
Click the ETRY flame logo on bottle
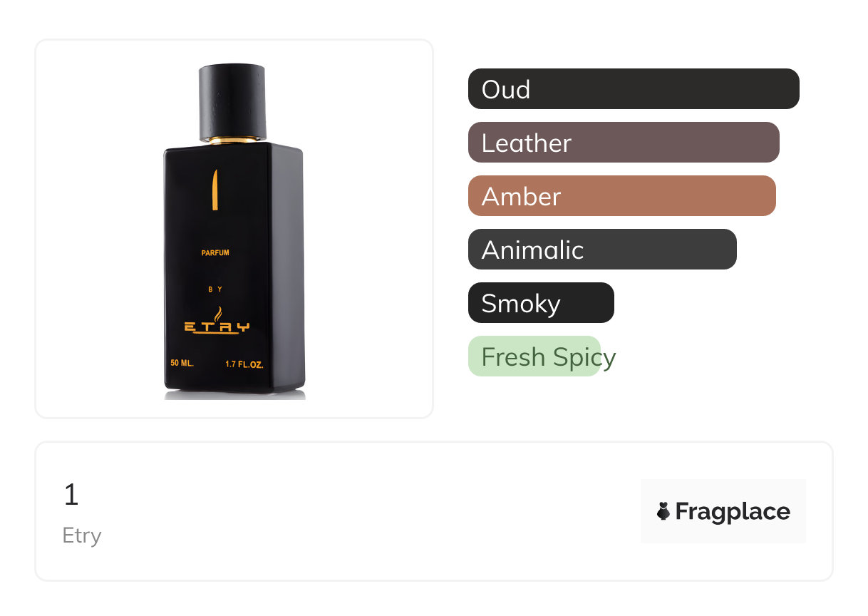point(217,321)
